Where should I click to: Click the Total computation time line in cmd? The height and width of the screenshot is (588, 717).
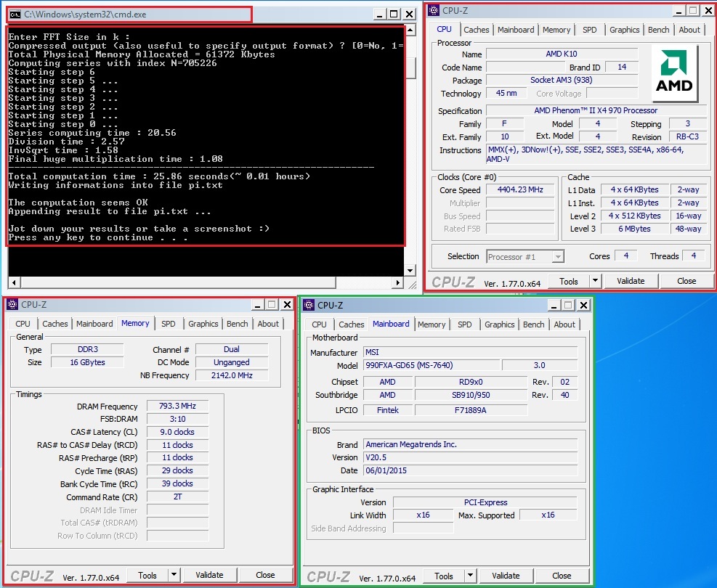point(159,176)
